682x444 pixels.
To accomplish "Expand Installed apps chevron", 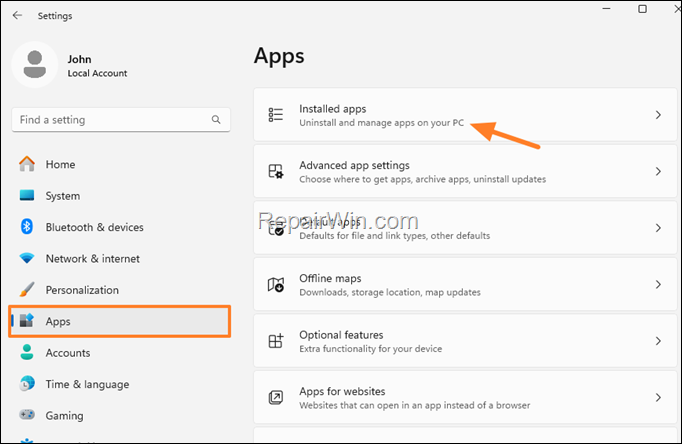I will click(658, 115).
